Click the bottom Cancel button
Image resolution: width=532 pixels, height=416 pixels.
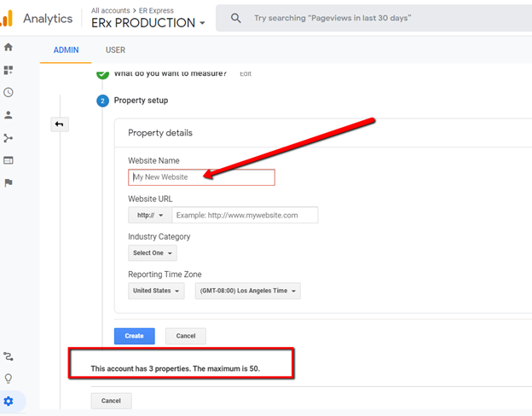click(112, 401)
